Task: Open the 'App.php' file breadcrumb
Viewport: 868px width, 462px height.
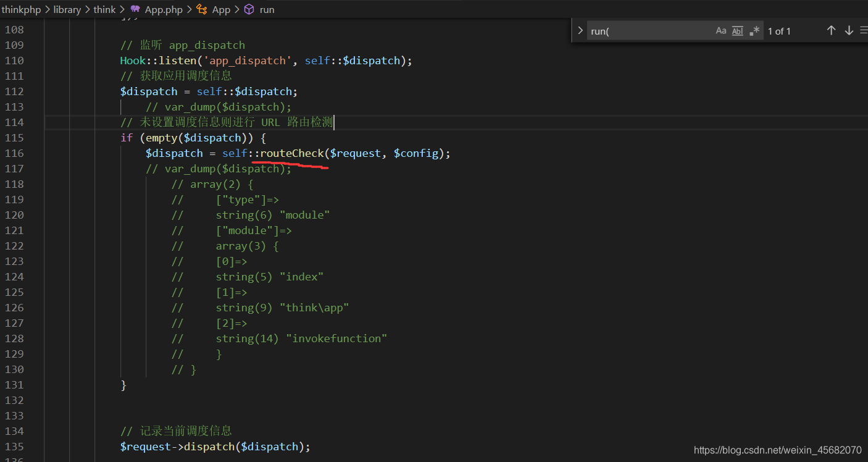Action: pyautogui.click(x=164, y=9)
